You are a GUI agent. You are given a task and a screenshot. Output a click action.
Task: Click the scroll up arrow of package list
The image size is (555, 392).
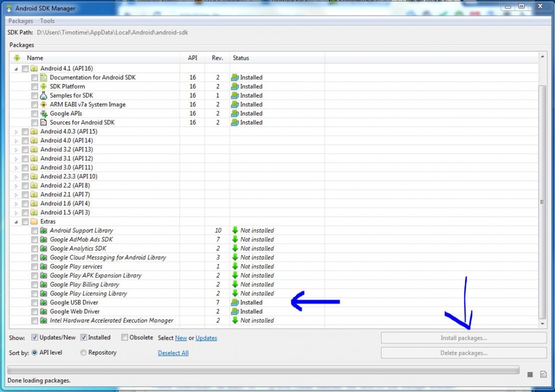tap(542, 56)
